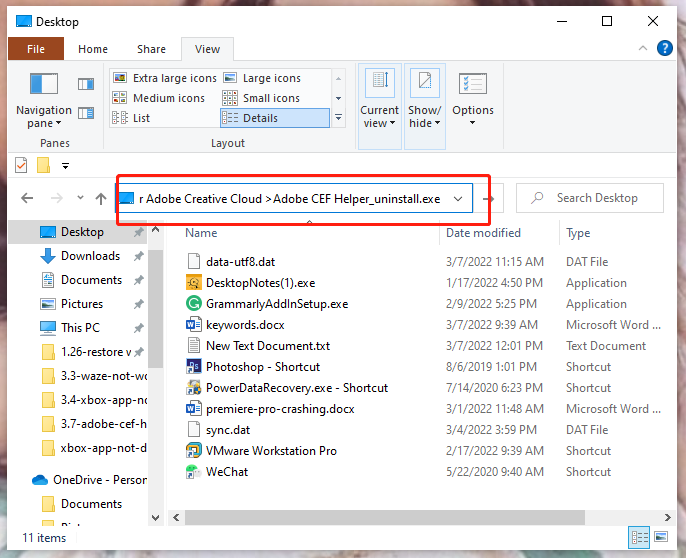Open the Options dropdown arrow
The height and width of the screenshot is (558, 686).
click(472, 123)
